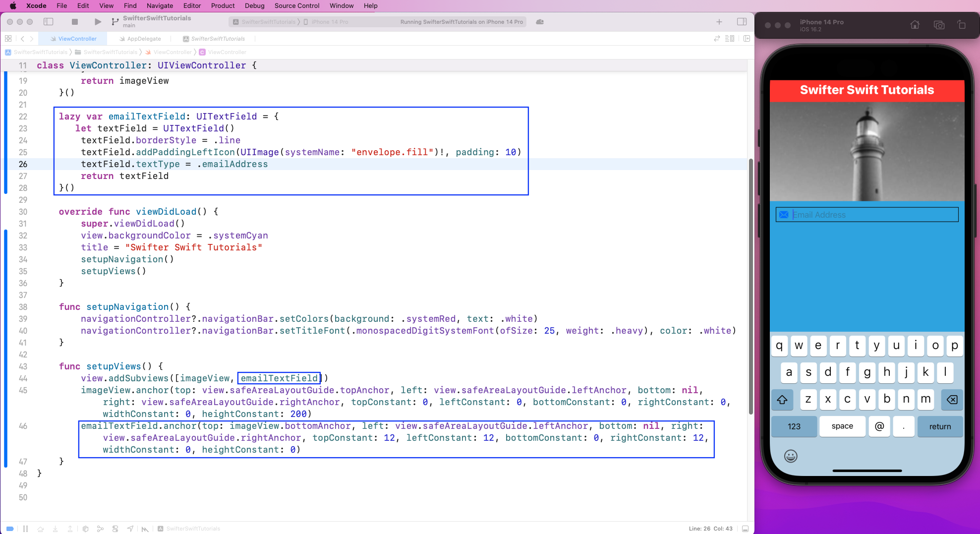Click the Simulate Location arrow icon
Screen dimensions: 980x534
point(130,529)
